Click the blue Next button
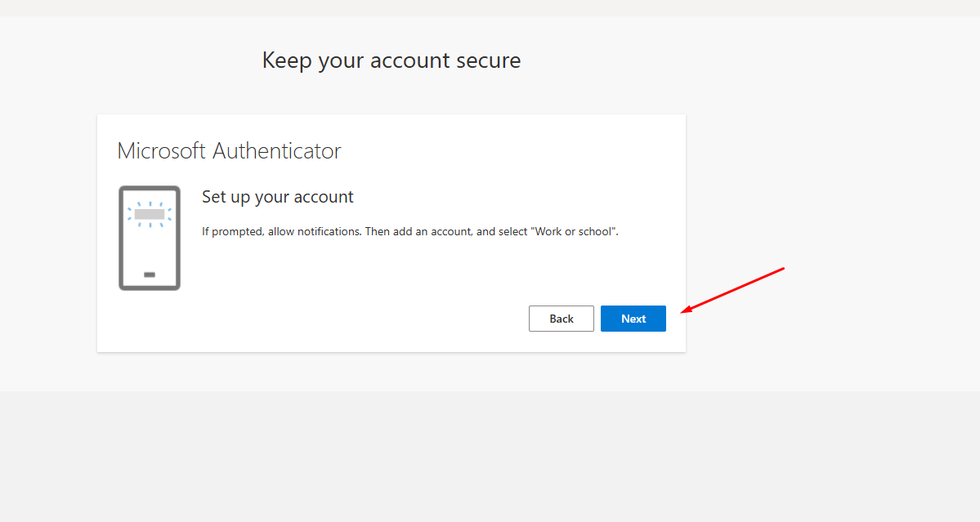The width and height of the screenshot is (980, 522). [x=633, y=319]
